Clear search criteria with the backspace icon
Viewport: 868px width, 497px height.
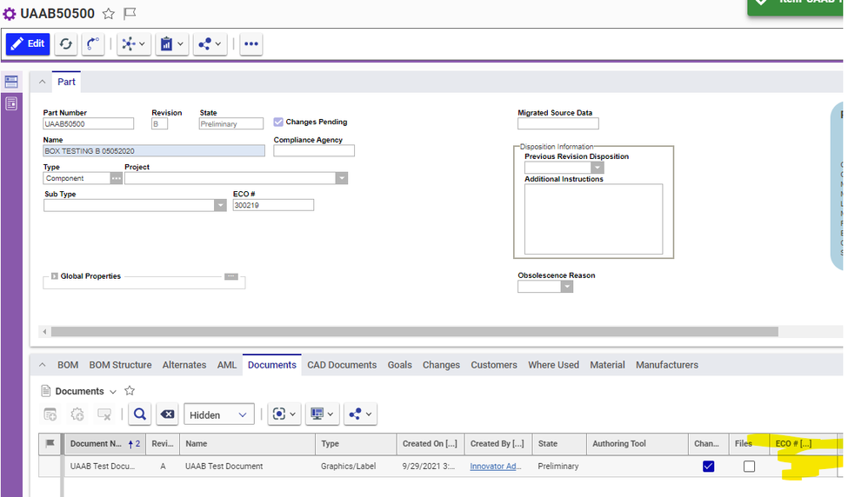point(169,414)
